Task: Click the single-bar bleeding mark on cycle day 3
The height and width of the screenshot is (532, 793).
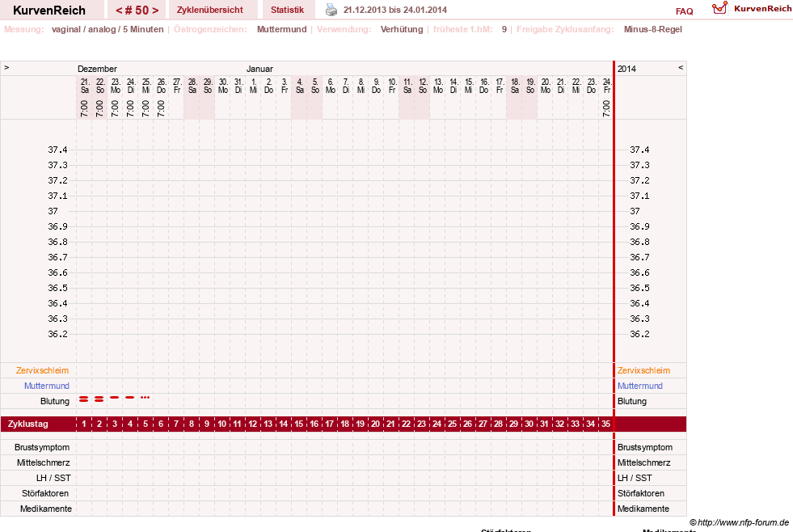Action: tap(115, 398)
